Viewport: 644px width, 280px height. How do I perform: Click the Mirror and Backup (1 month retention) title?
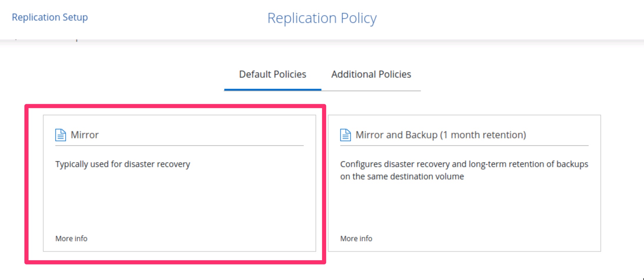[441, 135]
